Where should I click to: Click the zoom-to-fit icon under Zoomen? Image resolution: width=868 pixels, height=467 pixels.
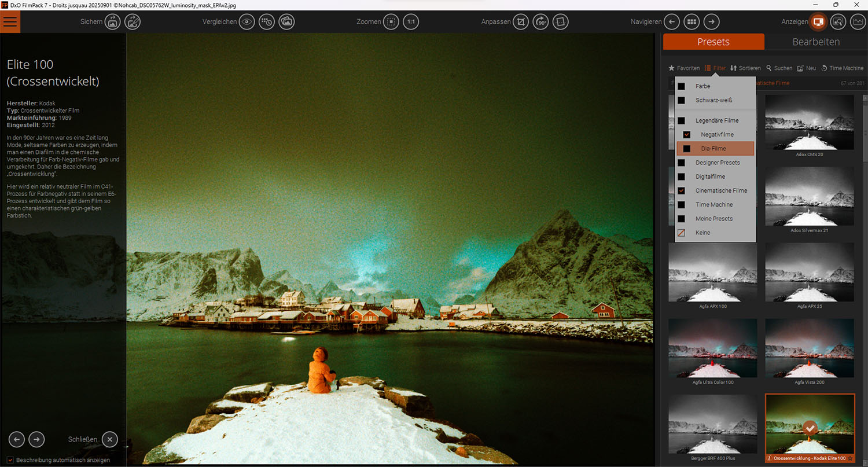[391, 22]
